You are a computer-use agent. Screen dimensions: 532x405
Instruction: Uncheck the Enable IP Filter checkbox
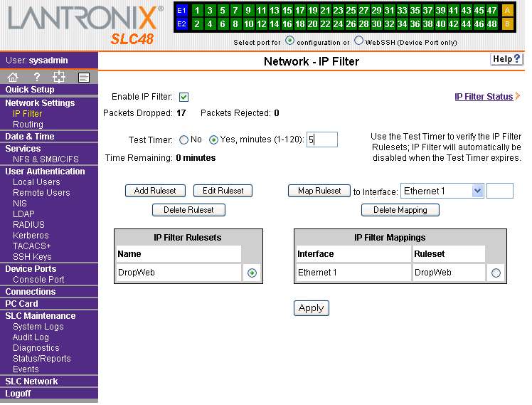click(183, 97)
